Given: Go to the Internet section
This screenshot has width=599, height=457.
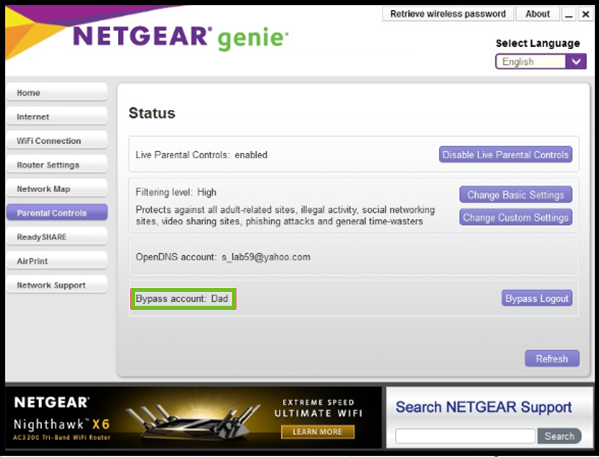Looking at the screenshot, I should coord(57,117).
